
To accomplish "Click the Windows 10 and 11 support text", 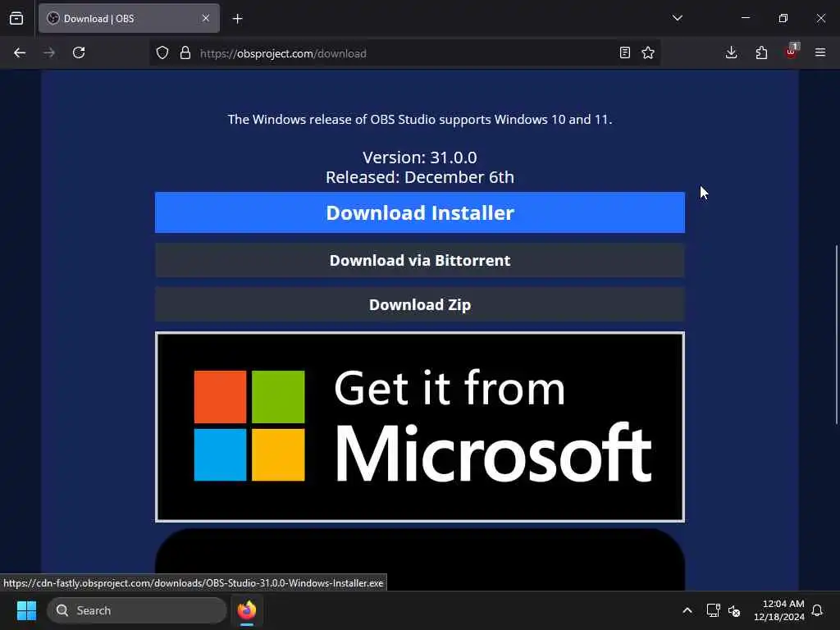I will (x=420, y=119).
